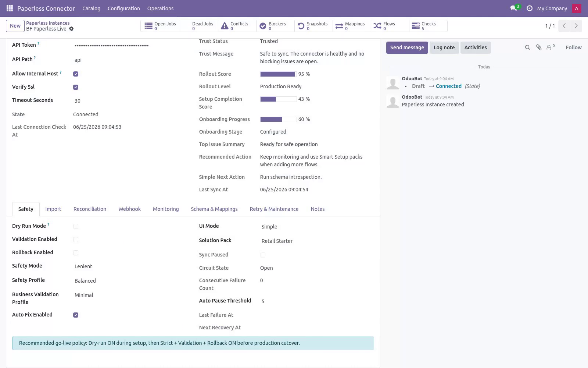This screenshot has height=368, width=588.
Task: Open Safety Profile dropdown showing Balanced
Action: coord(130,281)
